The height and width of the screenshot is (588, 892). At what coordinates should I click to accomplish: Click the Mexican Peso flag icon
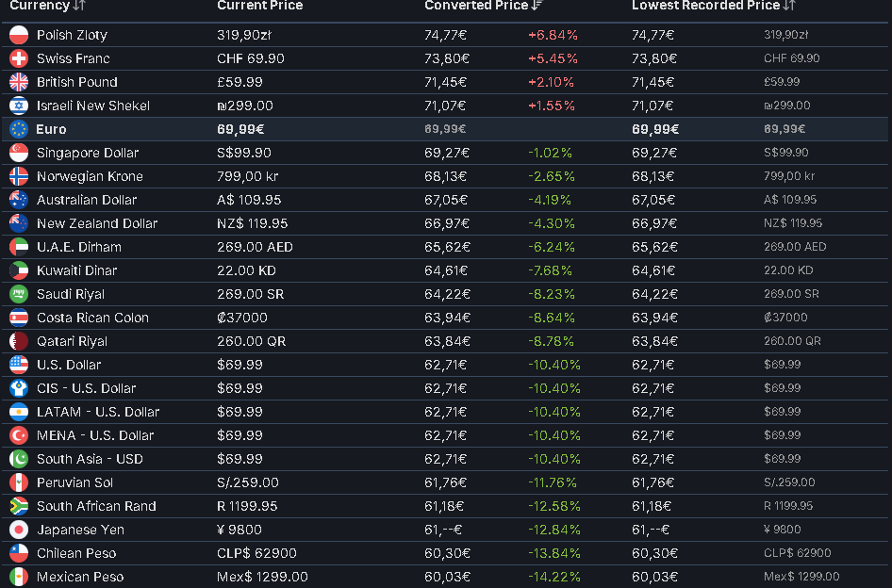tap(19, 577)
